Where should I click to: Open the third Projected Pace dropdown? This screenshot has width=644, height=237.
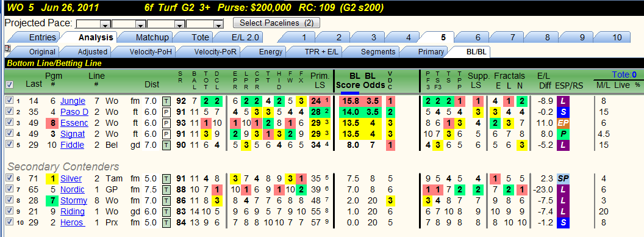point(179,24)
